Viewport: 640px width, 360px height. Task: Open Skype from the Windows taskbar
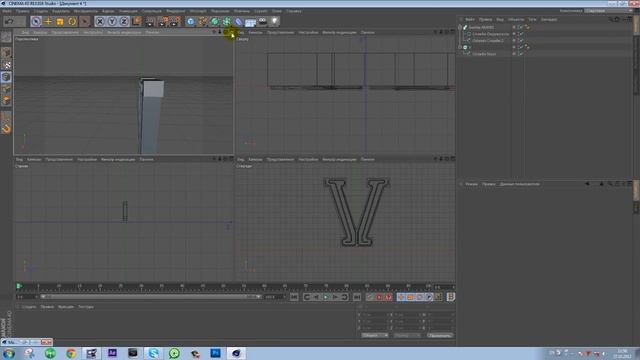point(153,353)
